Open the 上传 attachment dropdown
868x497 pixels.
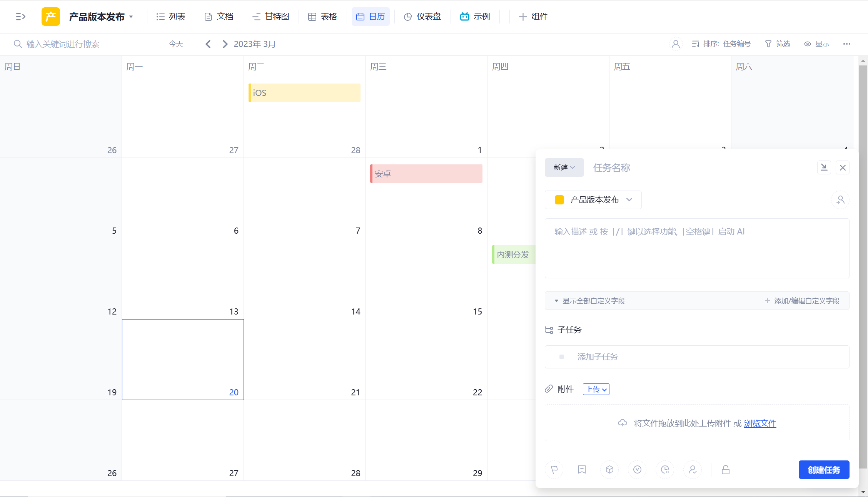[x=596, y=389]
